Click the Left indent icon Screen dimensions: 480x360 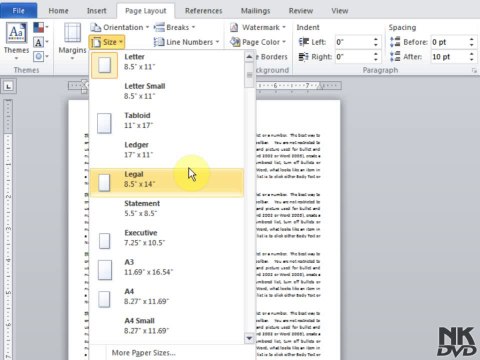click(304, 42)
